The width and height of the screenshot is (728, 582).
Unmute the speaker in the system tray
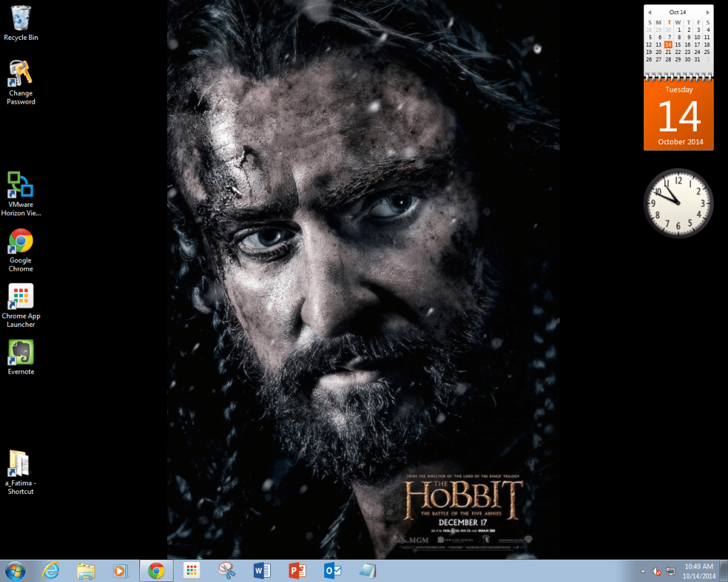point(655,571)
